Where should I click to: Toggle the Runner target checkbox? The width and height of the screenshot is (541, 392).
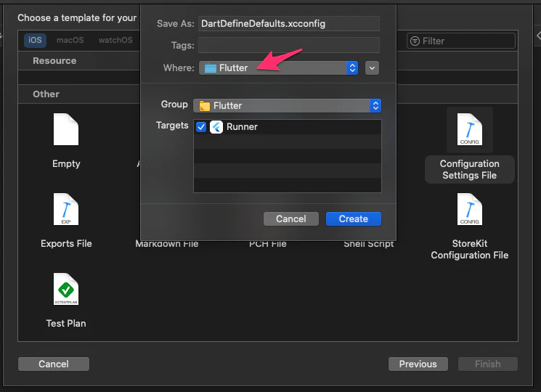click(x=201, y=127)
